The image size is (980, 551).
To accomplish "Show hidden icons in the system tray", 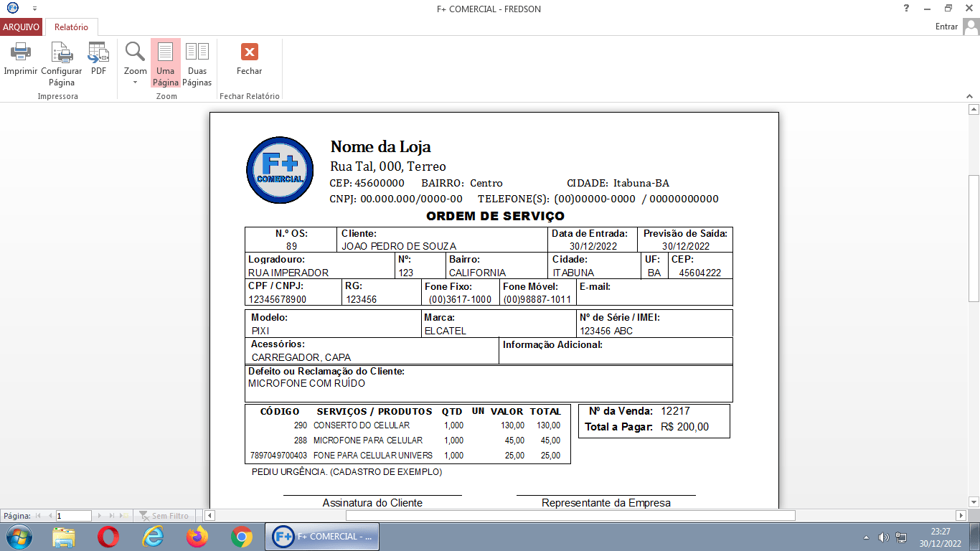I will pos(866,537).
